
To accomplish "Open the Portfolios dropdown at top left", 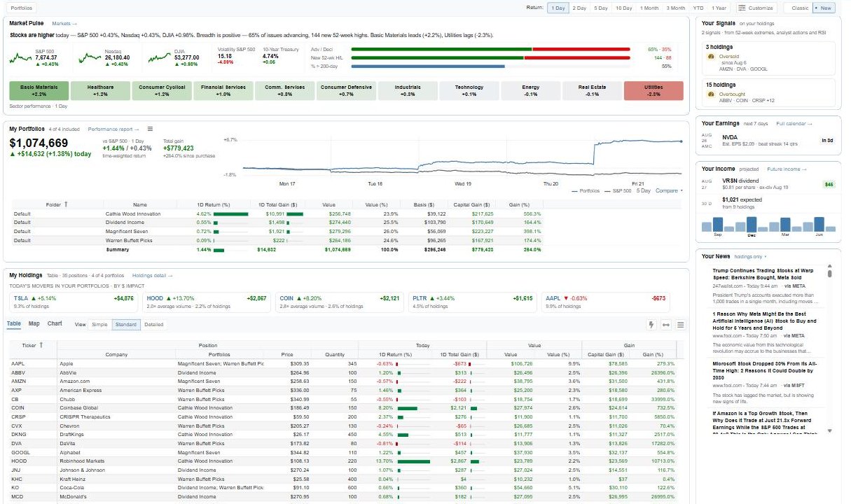I will 20,8.
